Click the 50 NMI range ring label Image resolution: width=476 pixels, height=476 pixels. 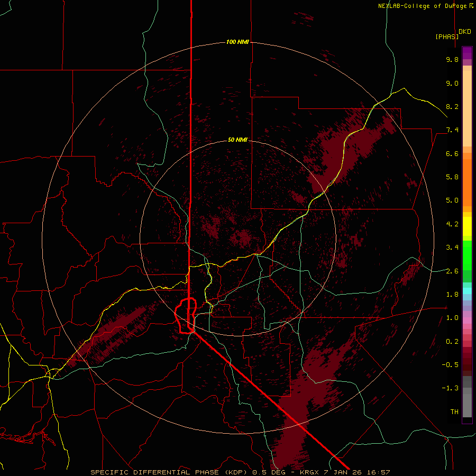point(237,140)
